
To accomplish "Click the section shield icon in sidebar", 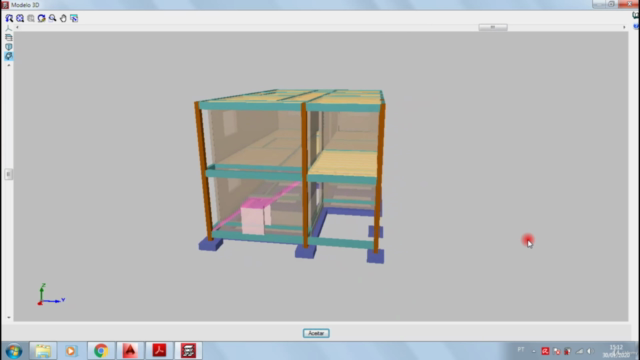I will click(9, 47).
